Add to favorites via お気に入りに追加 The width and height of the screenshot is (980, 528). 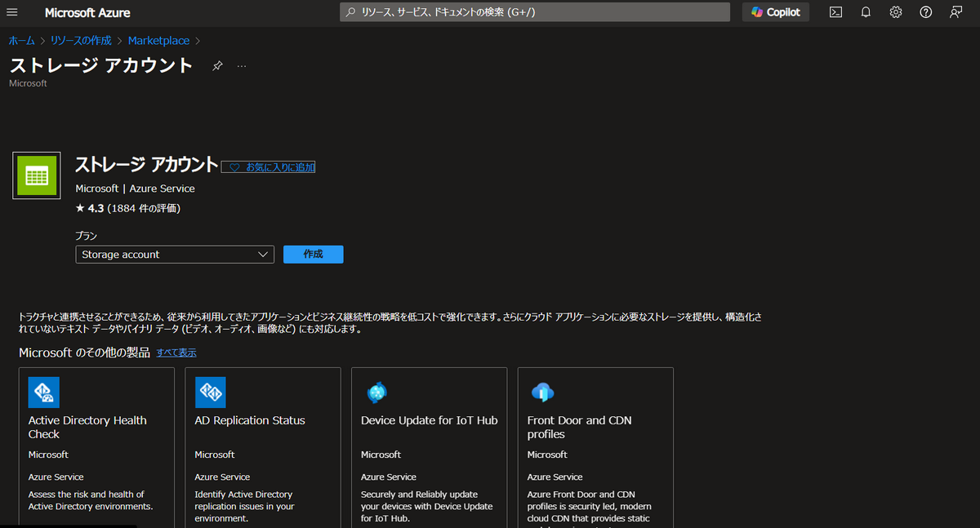269,166
